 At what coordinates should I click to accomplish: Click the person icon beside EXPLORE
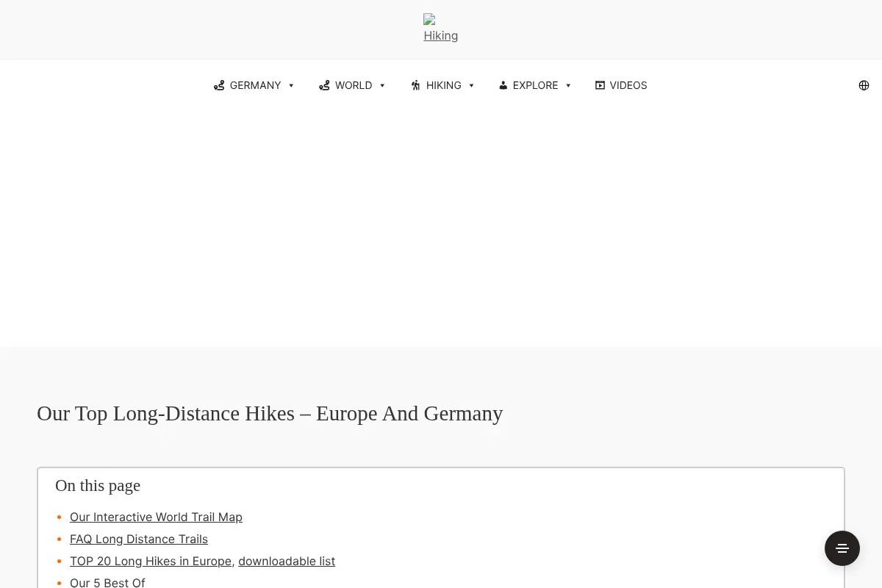point(503,85)
